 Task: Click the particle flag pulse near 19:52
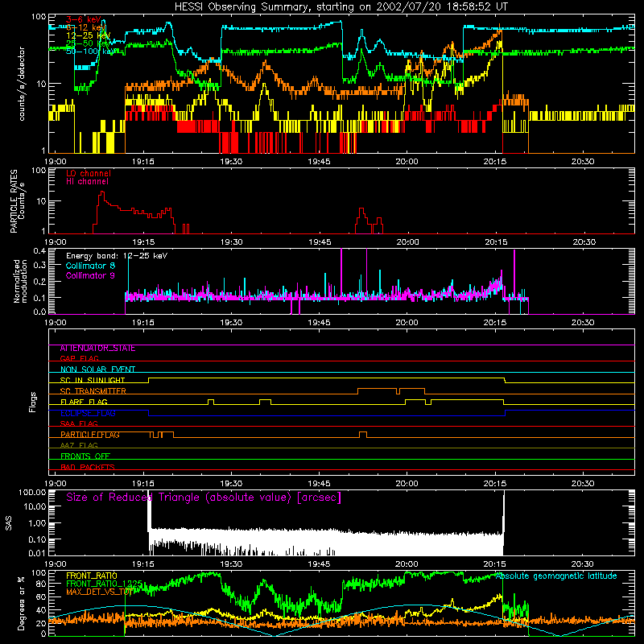(363, 435)
